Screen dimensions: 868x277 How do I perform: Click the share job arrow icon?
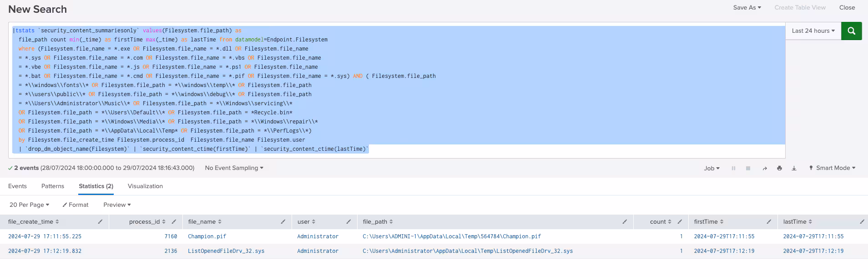[765, 169]
